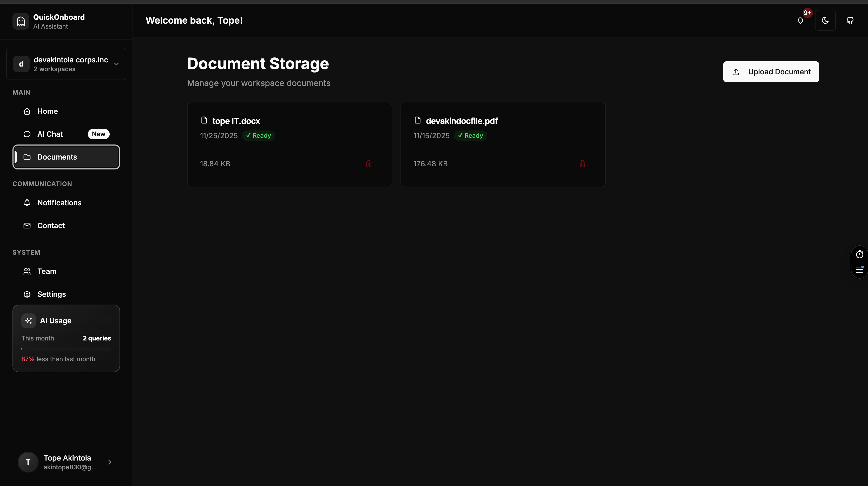868x486 pixels.
Task: Click the AI Usage progress bar
Action: [66, 349]
